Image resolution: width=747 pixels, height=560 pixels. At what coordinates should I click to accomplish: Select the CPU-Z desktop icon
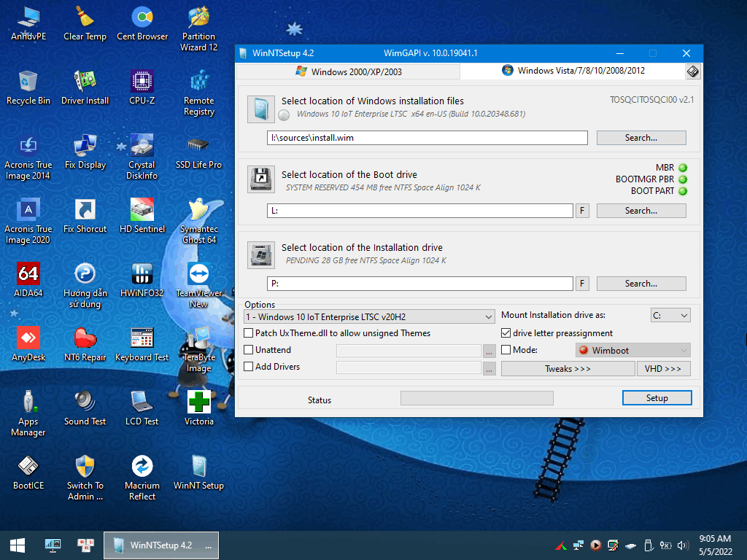(x=142, y=87)
